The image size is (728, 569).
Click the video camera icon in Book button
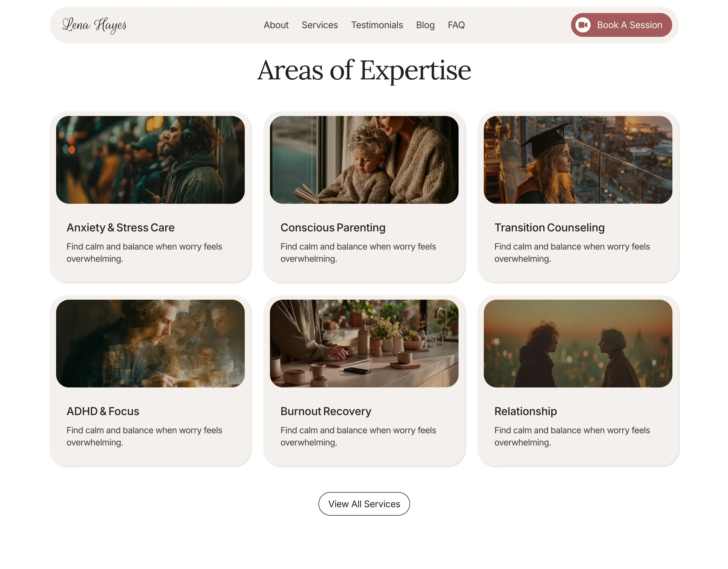(583, 25)
